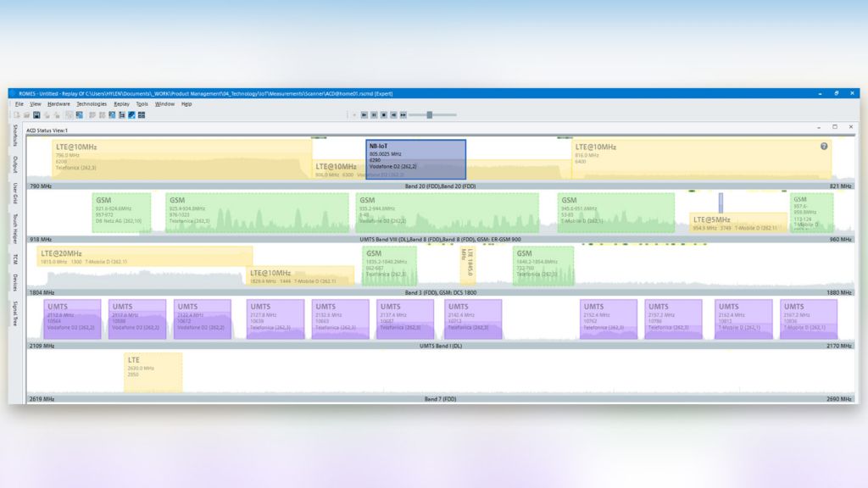This screenshot has height=488, width=868.
Task: Open the Tools menu
Action: [142, 103]
